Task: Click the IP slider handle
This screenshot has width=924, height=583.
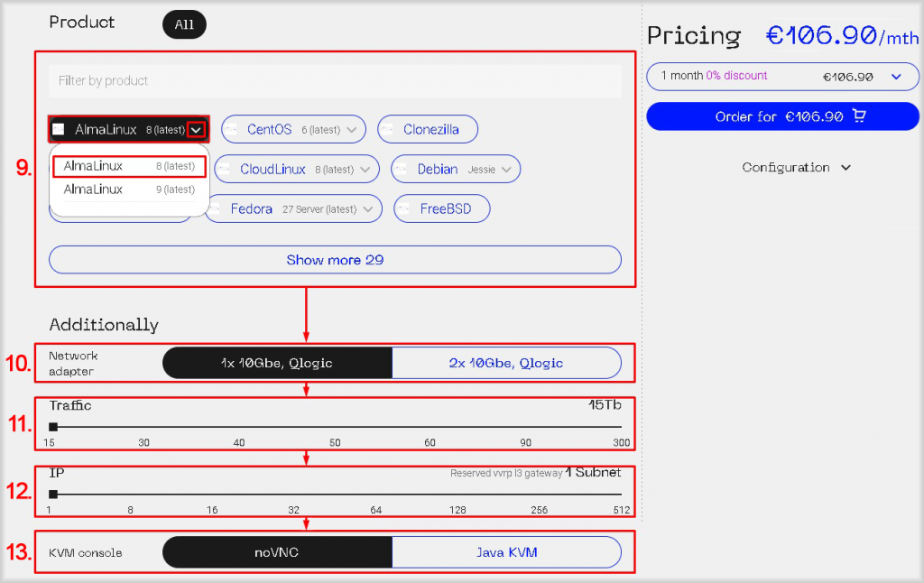Action: tap(53, 494)
